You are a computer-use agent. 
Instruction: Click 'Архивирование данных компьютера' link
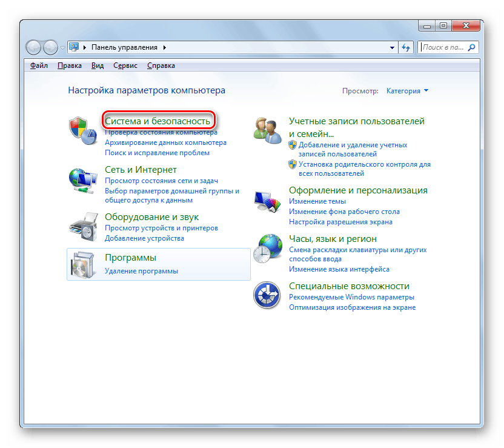165,142
